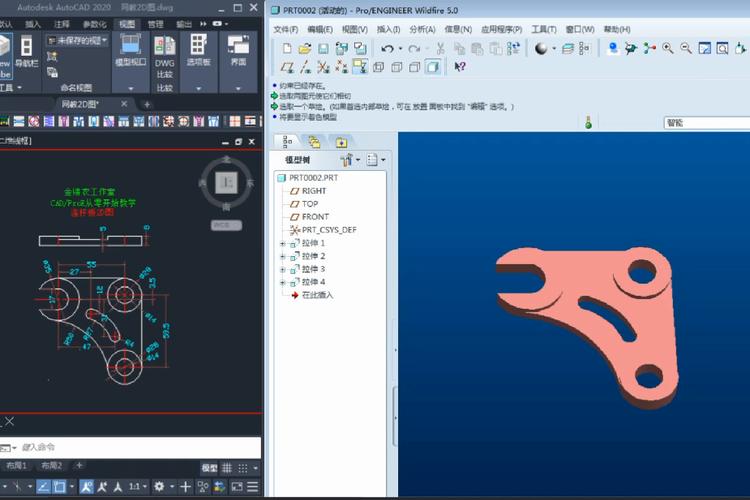
Task: Open customization hamburger menu in AutoCAD status bar
Action: click(253, 487)
